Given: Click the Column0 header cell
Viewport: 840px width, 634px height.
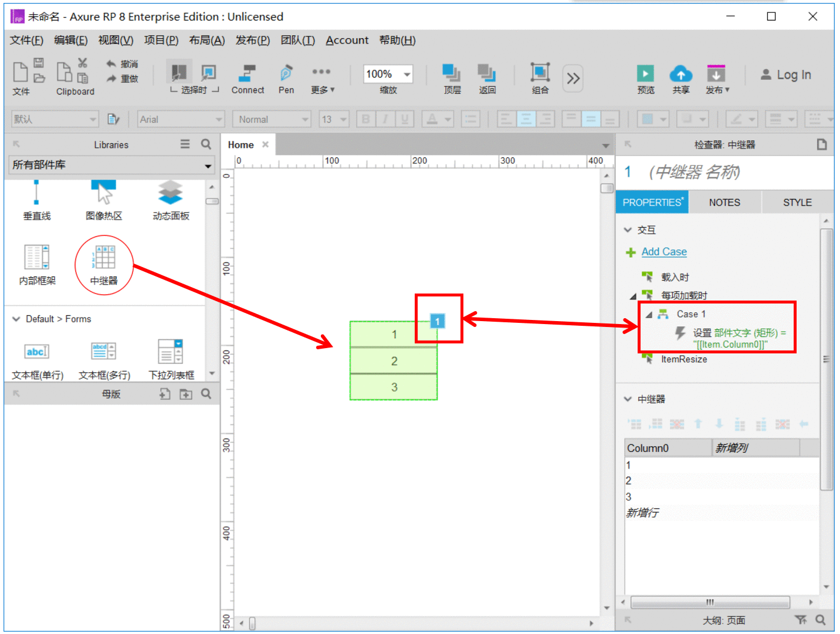Looking at the screenshot, I should 668,448.
